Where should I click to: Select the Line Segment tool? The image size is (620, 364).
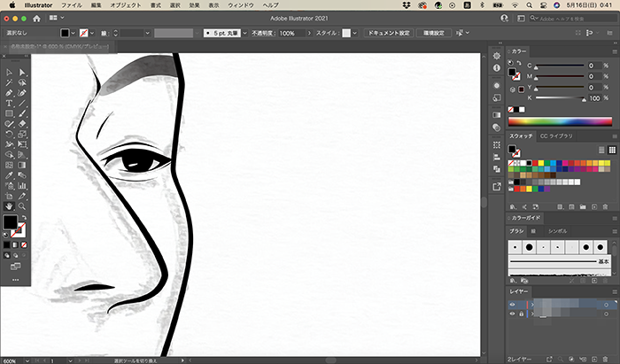(22, 103)
